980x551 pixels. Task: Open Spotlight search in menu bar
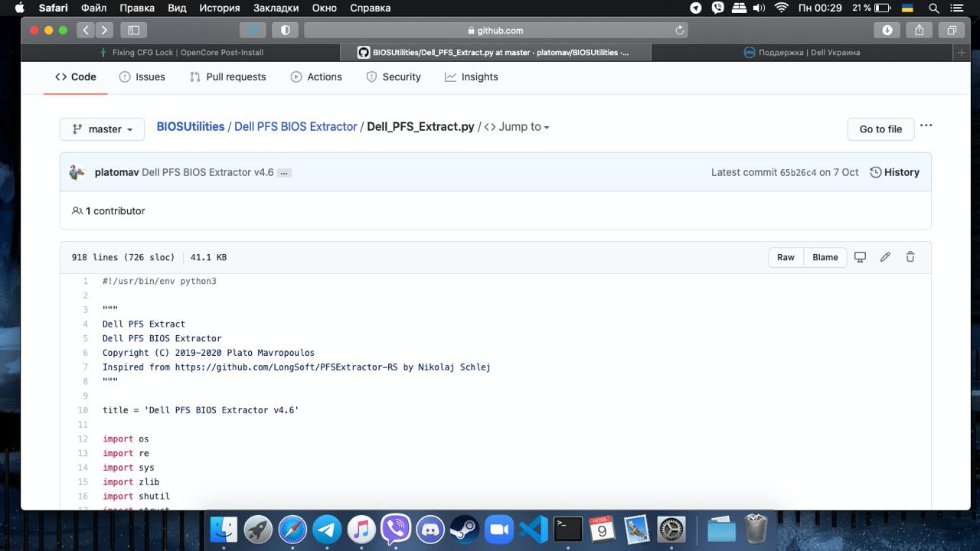pos(934,8)
